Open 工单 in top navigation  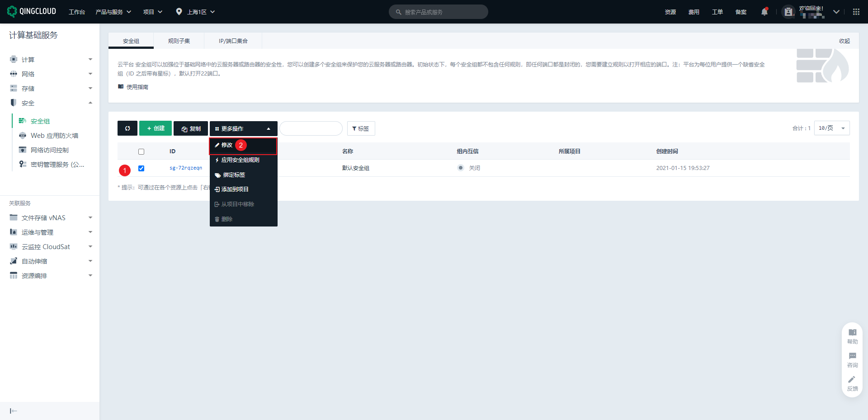click(717, 12)
